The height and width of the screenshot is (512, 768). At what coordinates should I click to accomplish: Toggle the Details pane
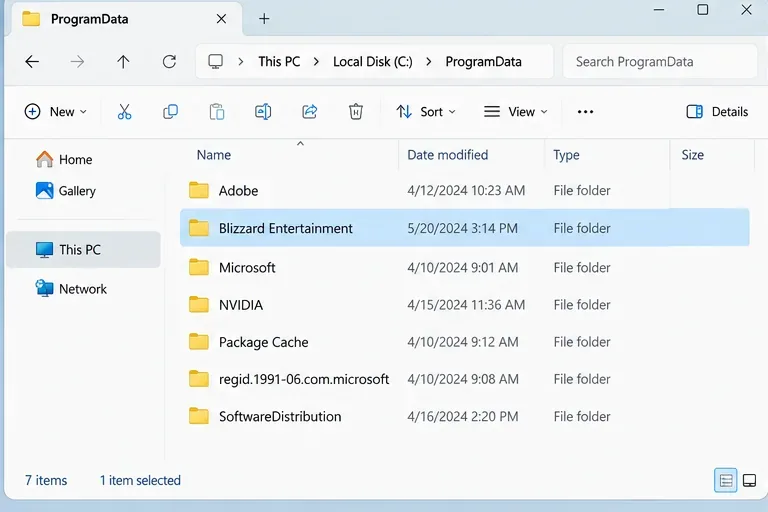click(x=717, y=112)
